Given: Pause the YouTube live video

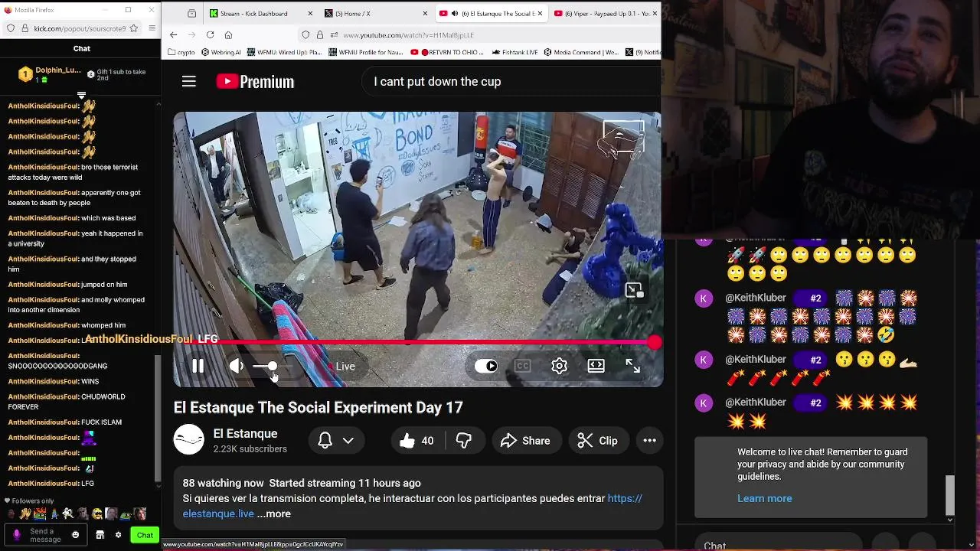Looking at the screenshot, I should [198, 367].
